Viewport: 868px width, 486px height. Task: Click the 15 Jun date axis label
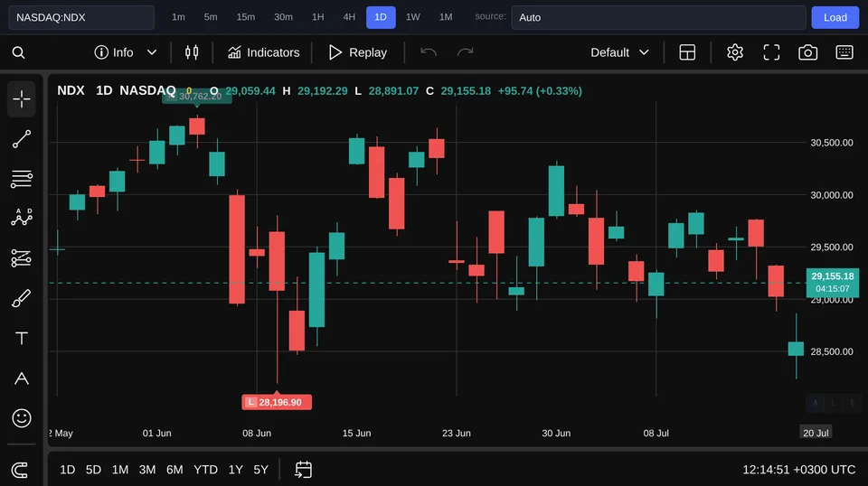click(x=356, y=433)
